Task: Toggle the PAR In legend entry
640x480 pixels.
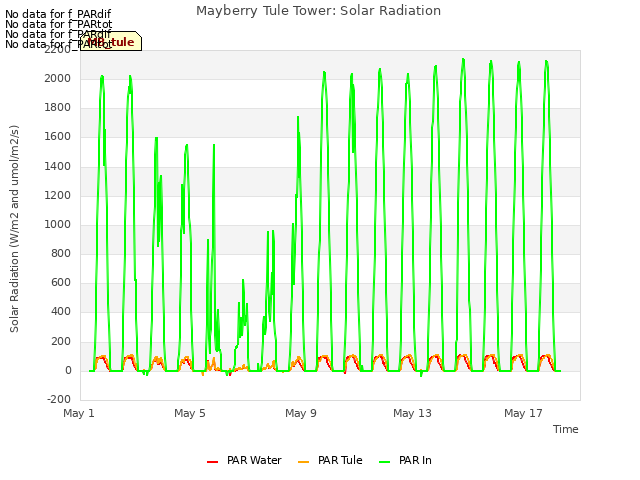Action: [405, 460]
